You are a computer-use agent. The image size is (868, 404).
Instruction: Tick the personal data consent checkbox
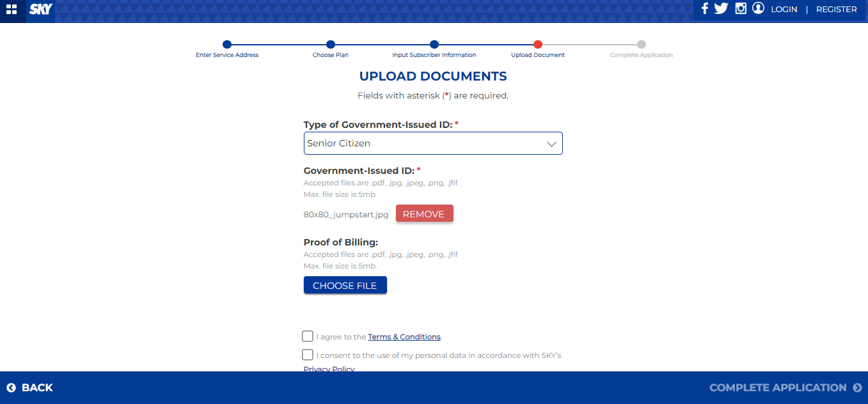point(308,355)
